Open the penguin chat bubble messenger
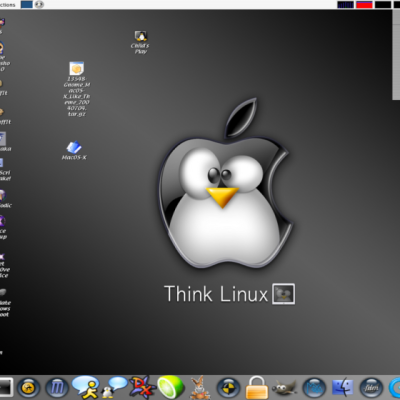The image size is (400, 400). click(114, 387)
